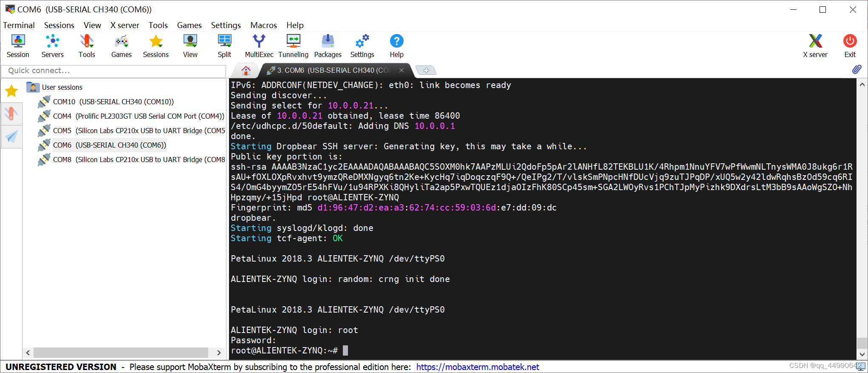Select the paper plane macros sidebar tab
This screenshot has width=868, height=373.
11,137
